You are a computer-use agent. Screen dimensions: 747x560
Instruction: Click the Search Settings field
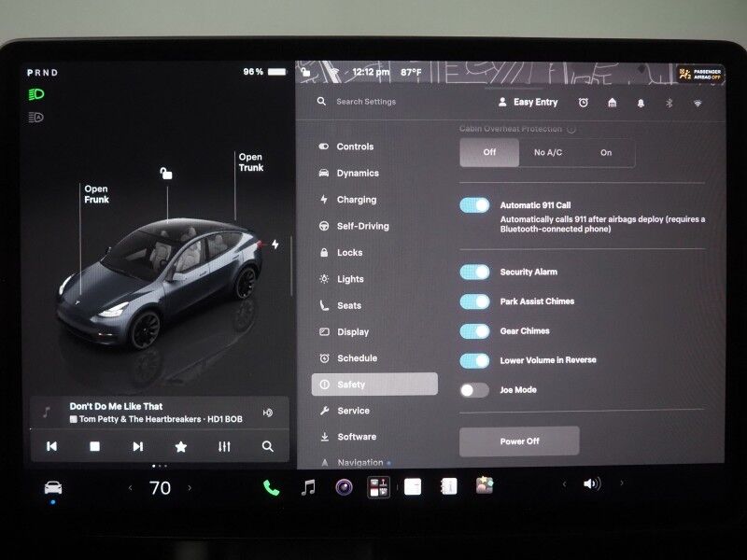366,102
